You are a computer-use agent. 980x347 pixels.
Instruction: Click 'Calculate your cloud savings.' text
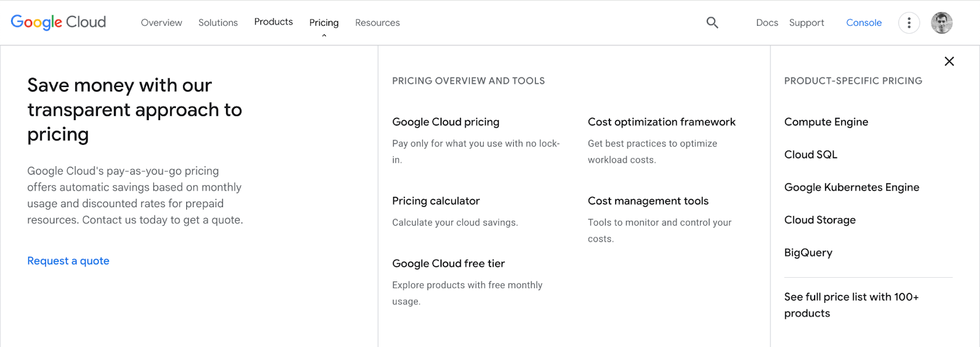[455, 223]
